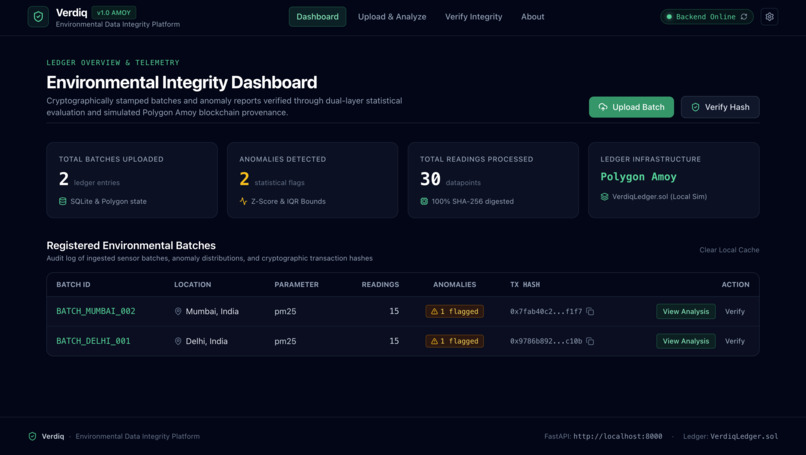Screen dimensions: 806x455
Task: Click the http://localhost:8000 FastAPI address
Action: (617, 436)
